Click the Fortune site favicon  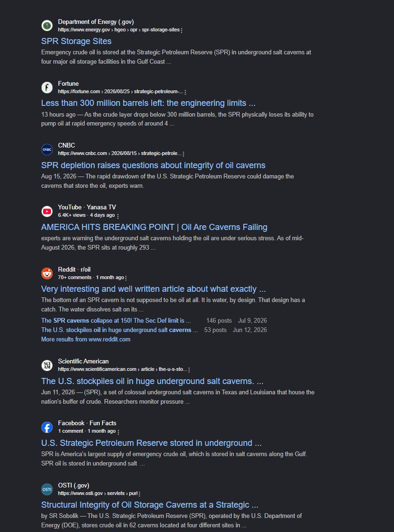coord(47,88)
